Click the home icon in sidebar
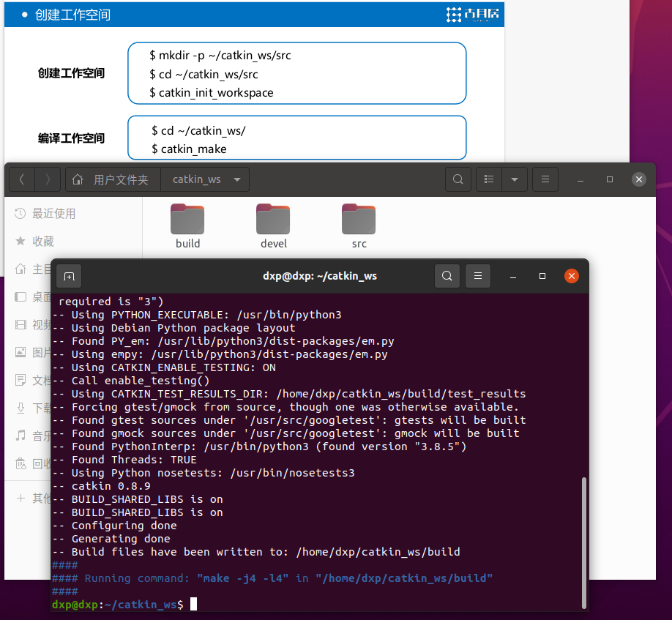672x620 pixels. pyautogui.click(x=20, y=269)
